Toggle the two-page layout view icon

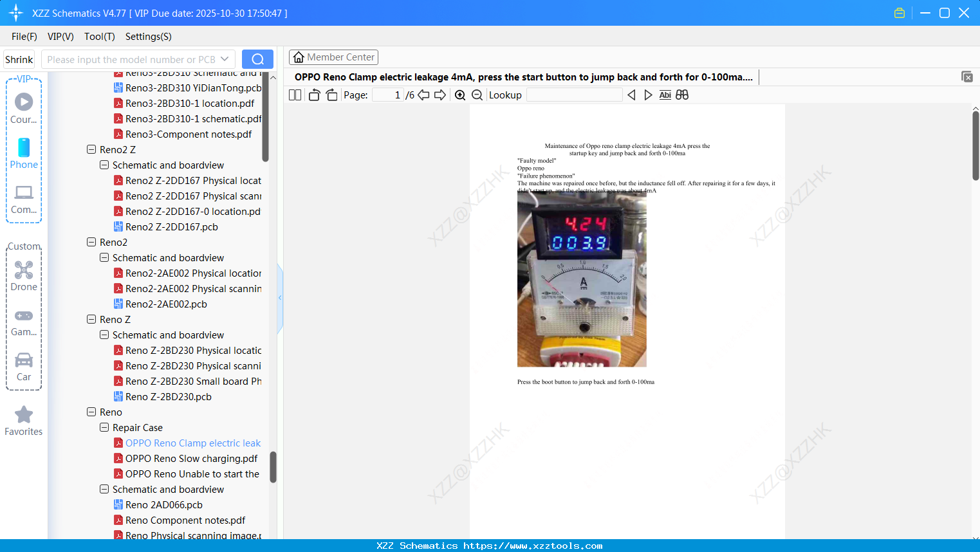295,95
